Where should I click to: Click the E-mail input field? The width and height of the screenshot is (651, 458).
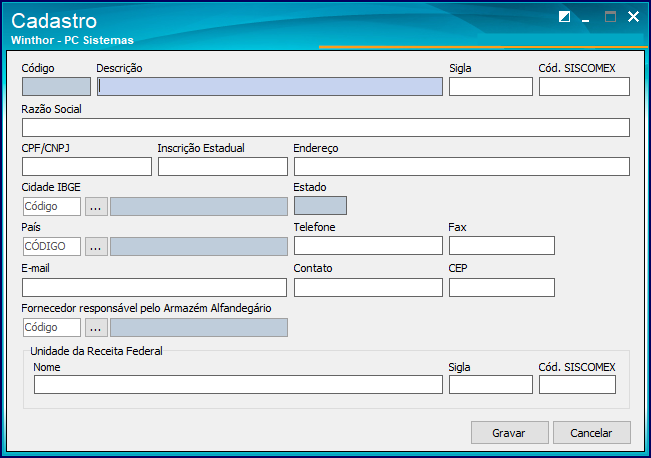coord(154,287)
